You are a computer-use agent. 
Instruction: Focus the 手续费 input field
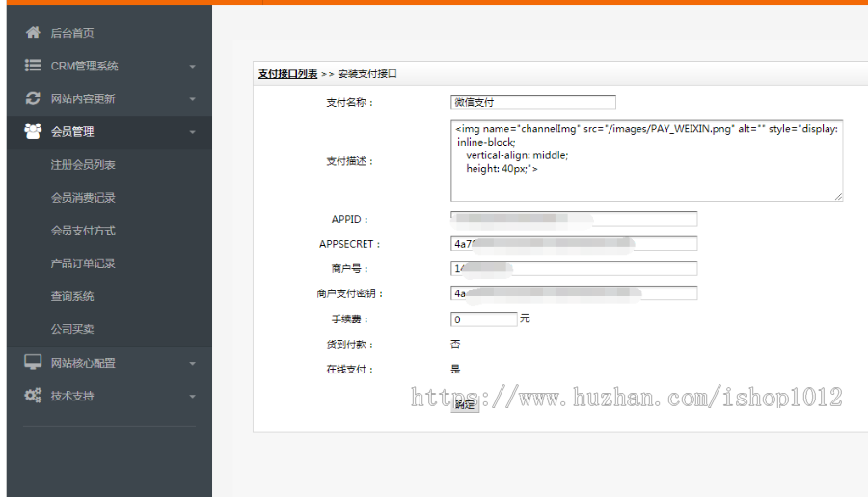tap(484, 319)
